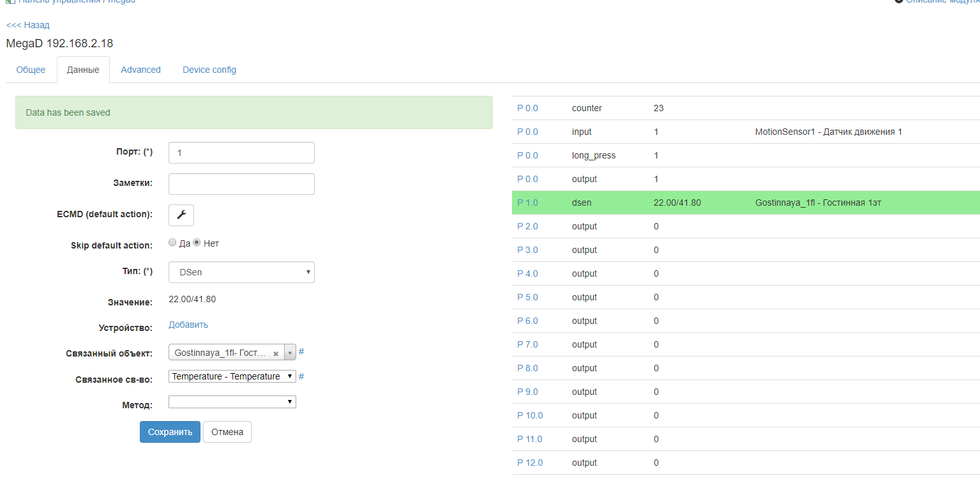
Task: Select Да for Skip default action
Action: pyautogui.click(x=172, y=243)
